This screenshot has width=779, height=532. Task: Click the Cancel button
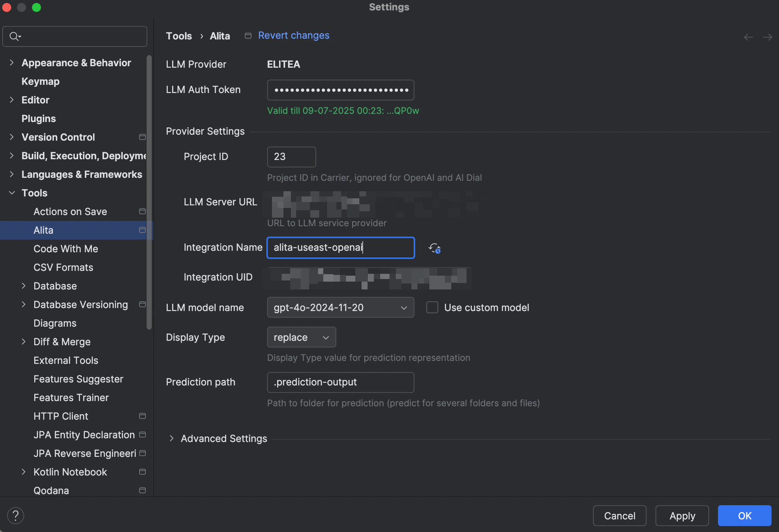coord(619,516)
